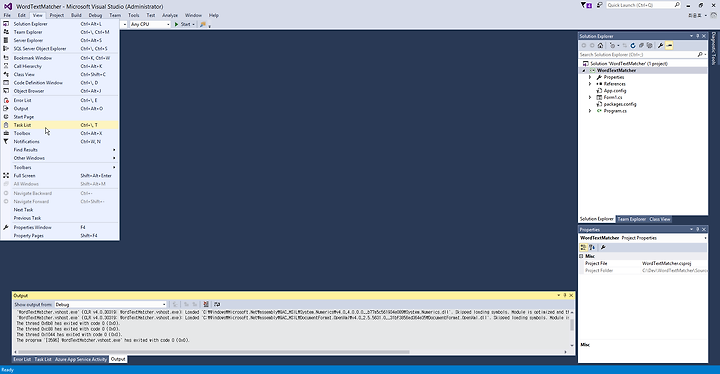Click Properties Window wrench icon in menu
This screenshot has width=720, height=374.
pos(6,227)
